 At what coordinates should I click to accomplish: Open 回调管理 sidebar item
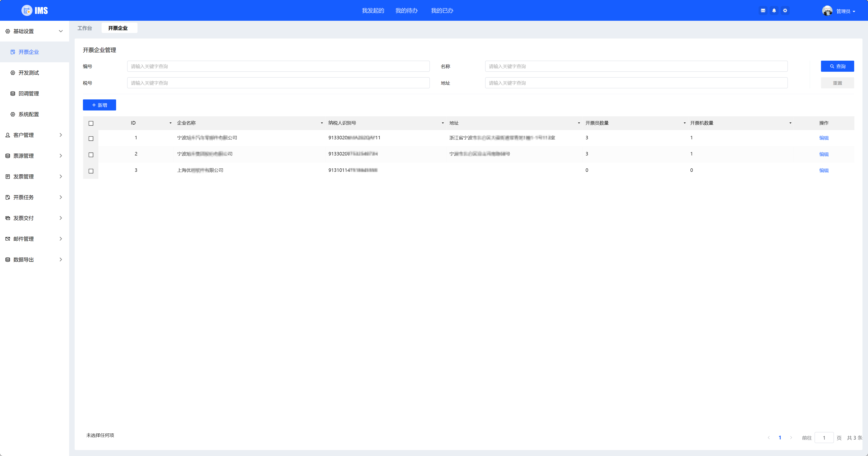tap(29, 93)
